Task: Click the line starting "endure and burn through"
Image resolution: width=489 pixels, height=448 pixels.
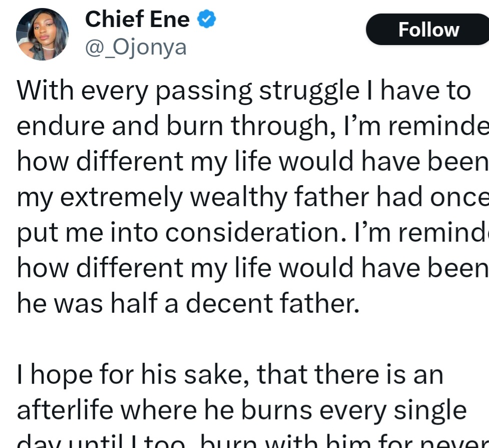Action: click(253, 126)
